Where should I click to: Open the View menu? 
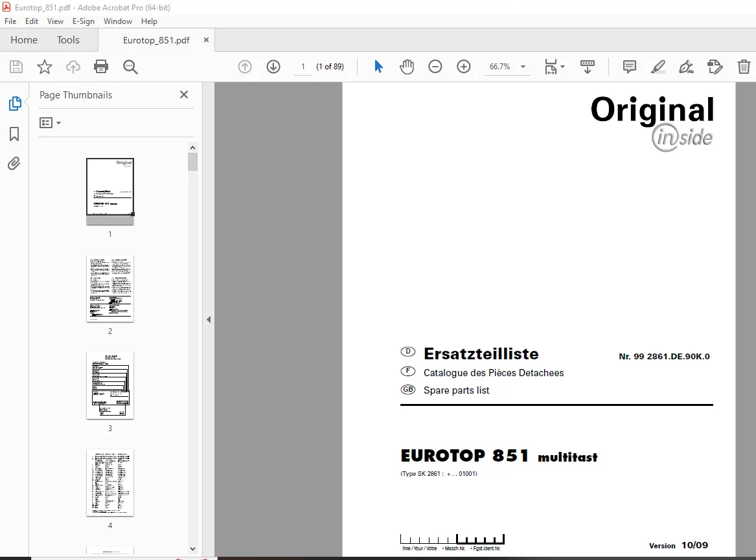pos(55,21)
